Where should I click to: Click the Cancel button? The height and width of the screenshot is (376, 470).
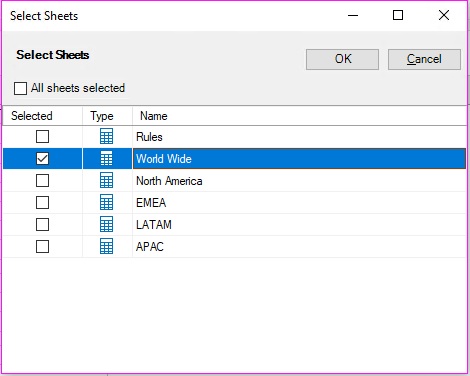pyautogui.click(x=424, y=59)
